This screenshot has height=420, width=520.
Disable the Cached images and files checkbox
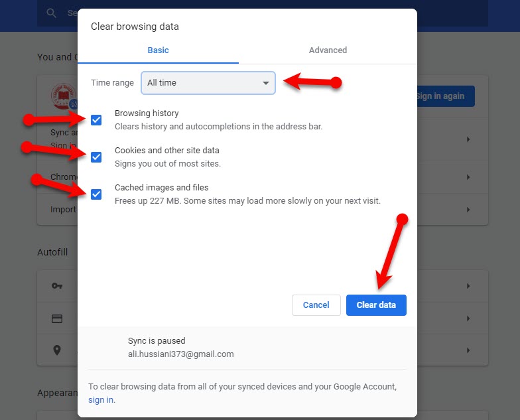click(96, 194)
